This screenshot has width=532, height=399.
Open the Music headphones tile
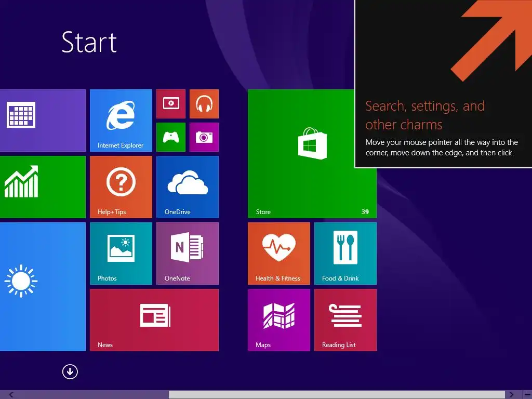[x=204, y=104]
